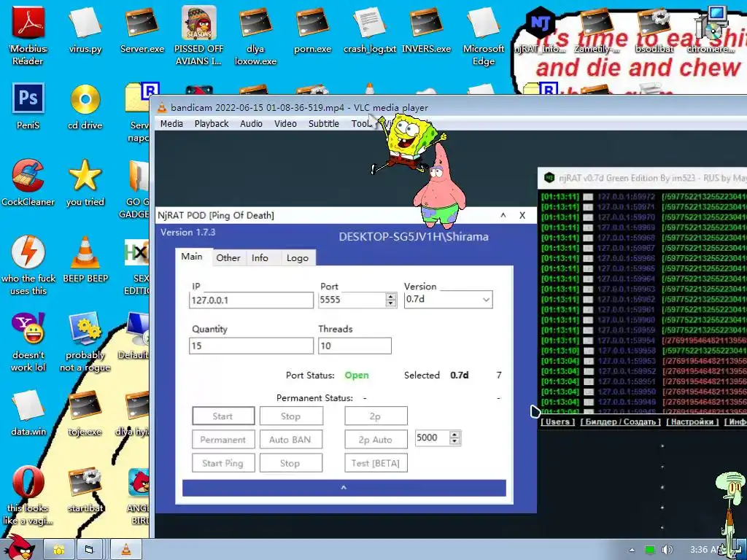The image size is (747, 560).
Task: Open the [Билдер / Создать] link in njRAT
Action: 620,421
